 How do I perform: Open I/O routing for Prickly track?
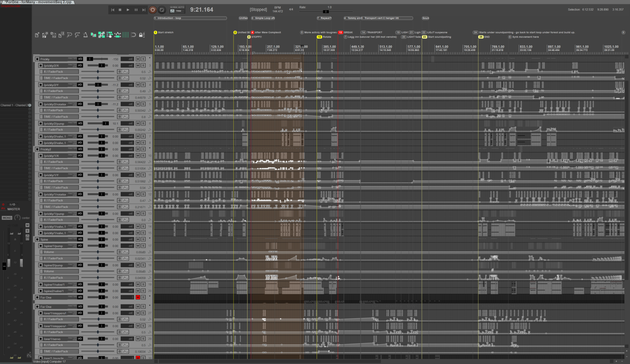click(x=80, y=59)
